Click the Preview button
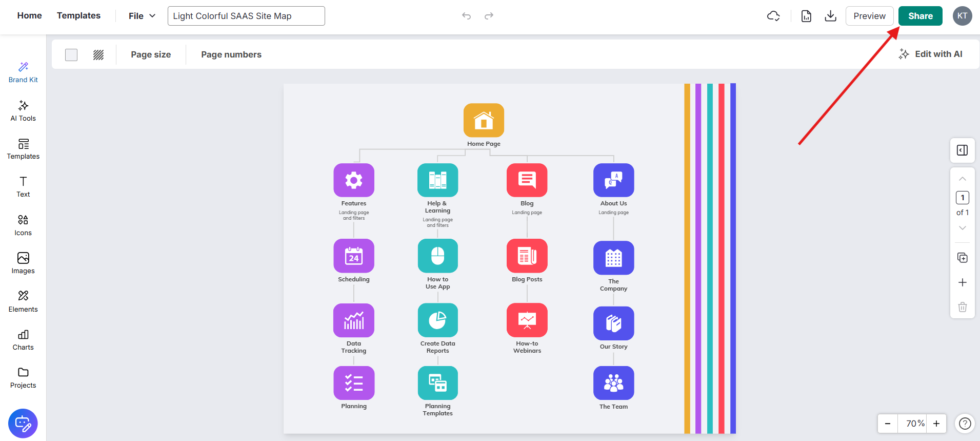This screenshot has height=441, width=980. pos(869,16)
